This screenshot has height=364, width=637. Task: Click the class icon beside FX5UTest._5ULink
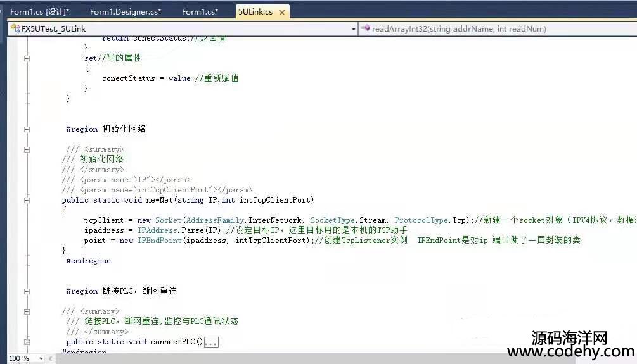pyautogui.click(x=15, y=29)
